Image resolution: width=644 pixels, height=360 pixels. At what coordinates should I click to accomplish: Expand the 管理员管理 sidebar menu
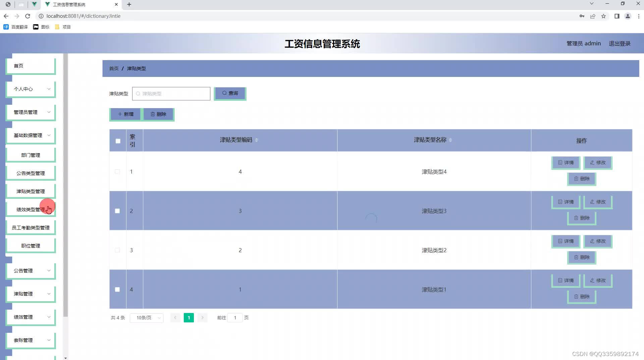tap(31, 112)
